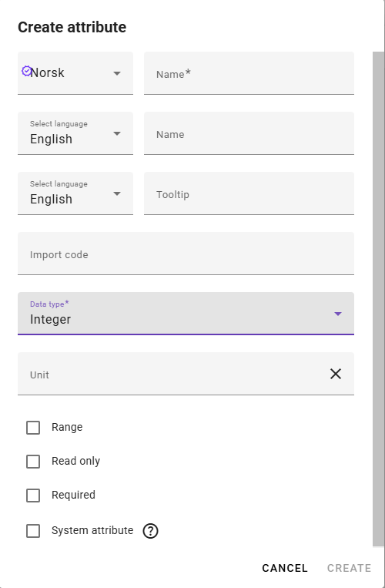
Task: Click inside the Unit input field
Action: (x=172, y=374)
